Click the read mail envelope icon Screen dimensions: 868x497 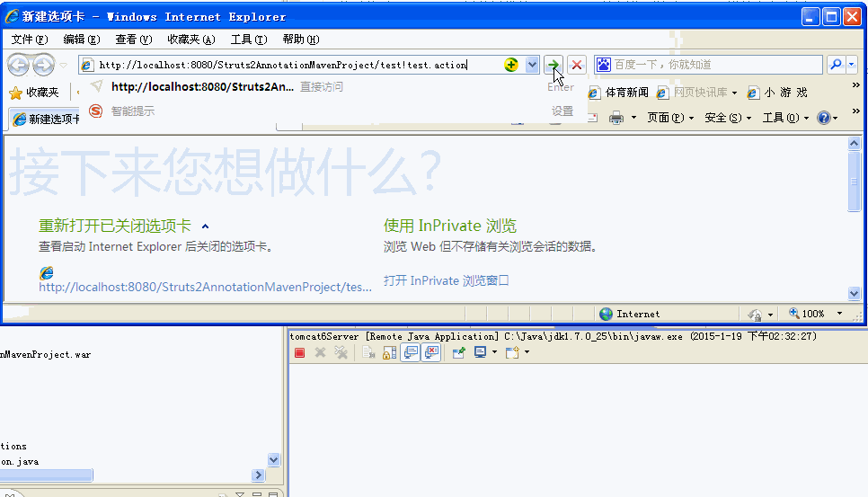(592, 118)
